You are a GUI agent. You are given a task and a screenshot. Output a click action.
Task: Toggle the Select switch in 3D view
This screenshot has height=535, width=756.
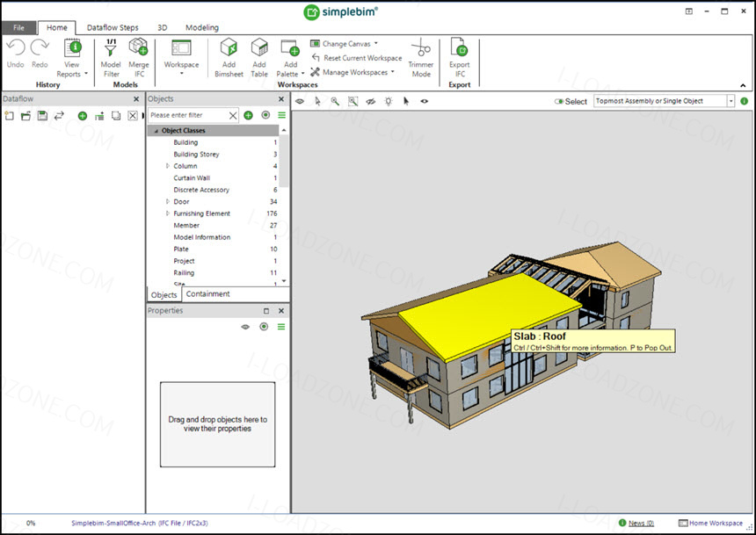coord(559,101)
